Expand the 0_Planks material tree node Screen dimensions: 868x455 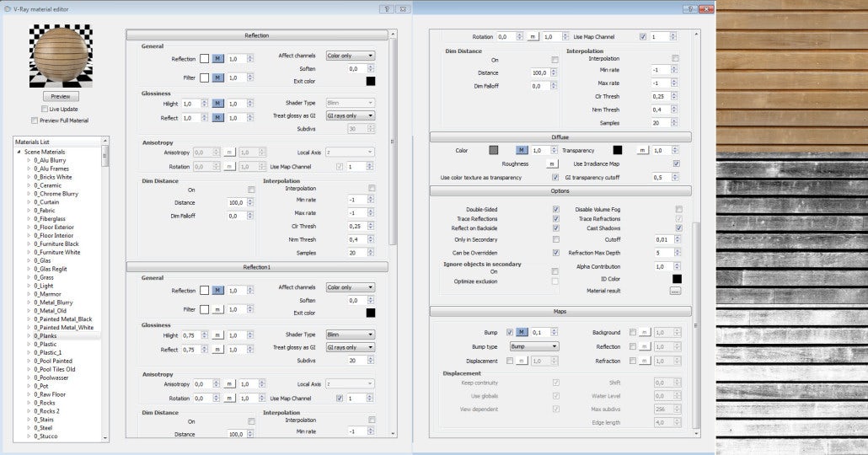coord(29,335)
